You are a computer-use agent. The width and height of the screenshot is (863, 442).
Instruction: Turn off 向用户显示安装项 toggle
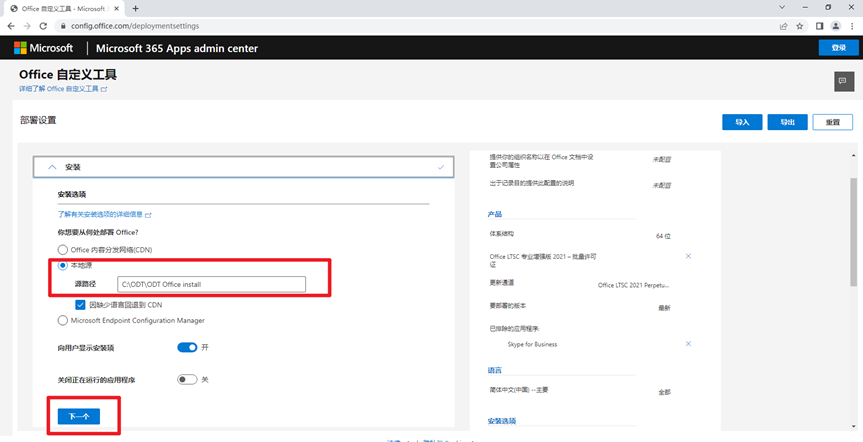coord(187,348)
